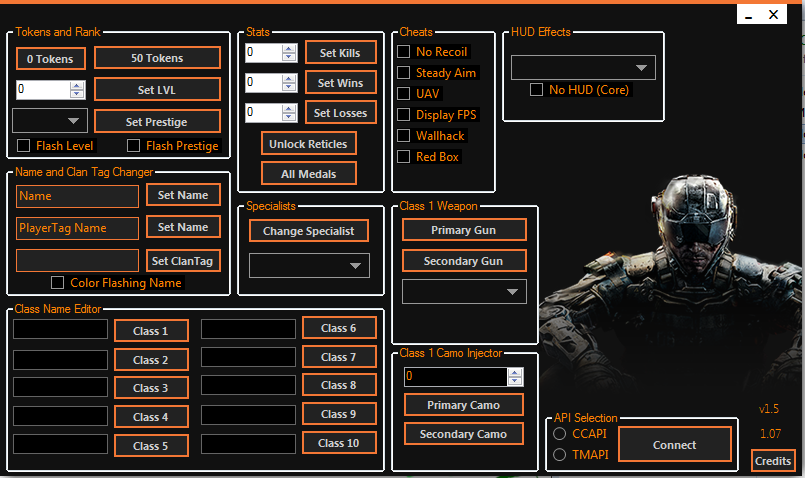Enable the Red Box checkbox
This screenshot has height=478, width=805.
pos(404,157)
